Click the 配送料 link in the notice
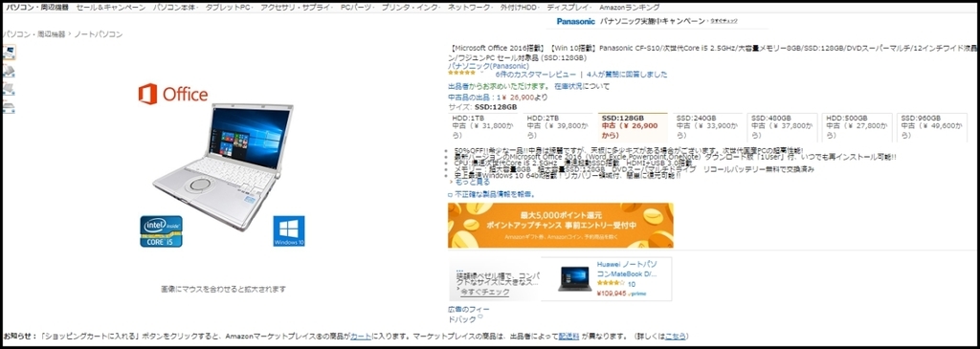The width and height of the screenshot is (980, 349). pyautogui.click(x=568, y=336)
